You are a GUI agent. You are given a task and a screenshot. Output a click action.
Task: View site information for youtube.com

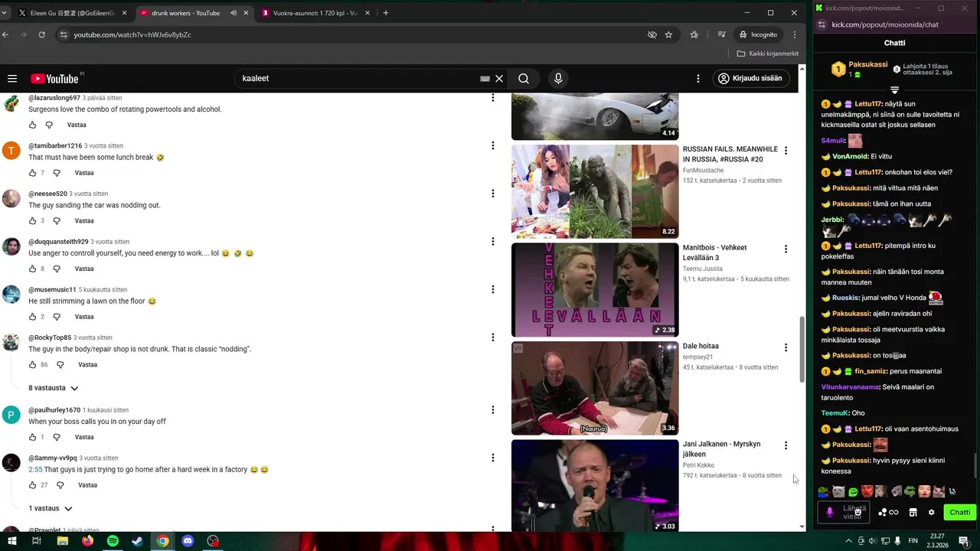[64, 34]
